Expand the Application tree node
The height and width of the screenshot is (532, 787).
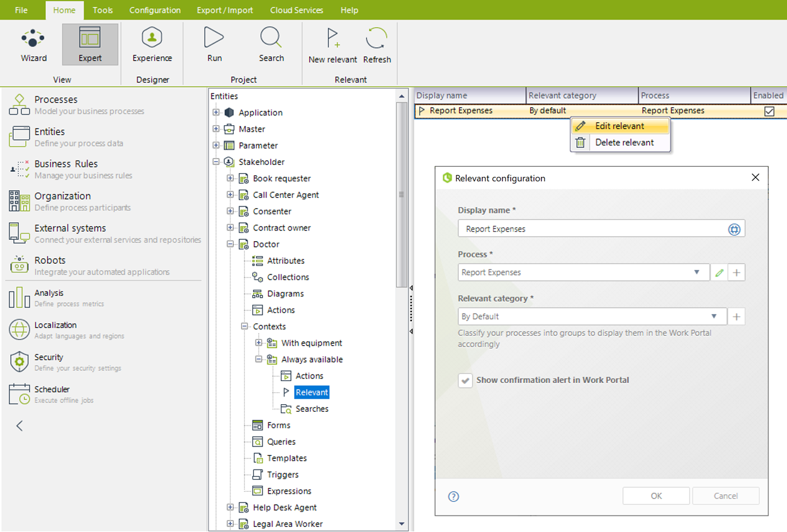click(x=216, y=113)
